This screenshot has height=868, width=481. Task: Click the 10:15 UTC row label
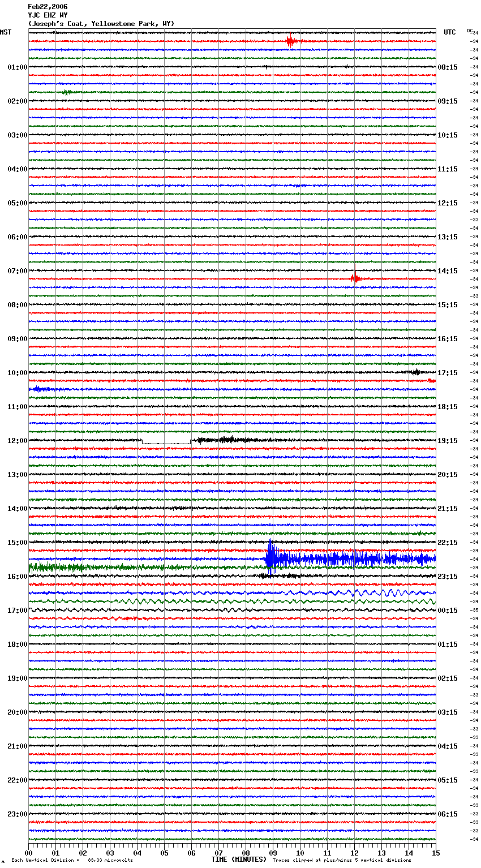[448, 135]
